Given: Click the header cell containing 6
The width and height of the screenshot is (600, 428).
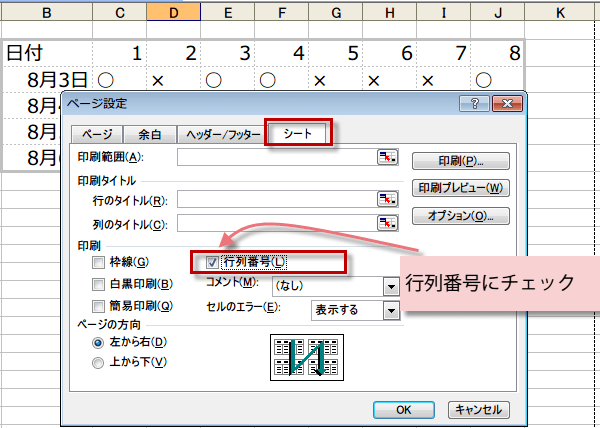Looking at the screenshot, I should click(x=390, y=53).
